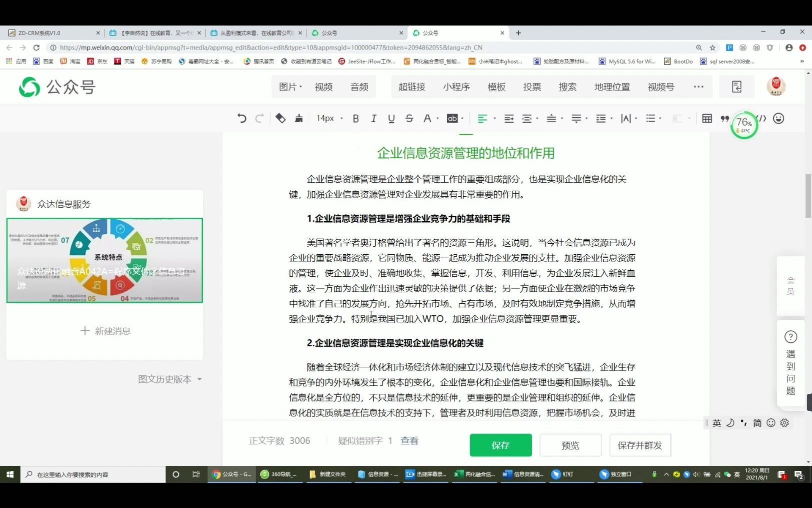Click the 公众号 logo

click(x=57, y=87)
